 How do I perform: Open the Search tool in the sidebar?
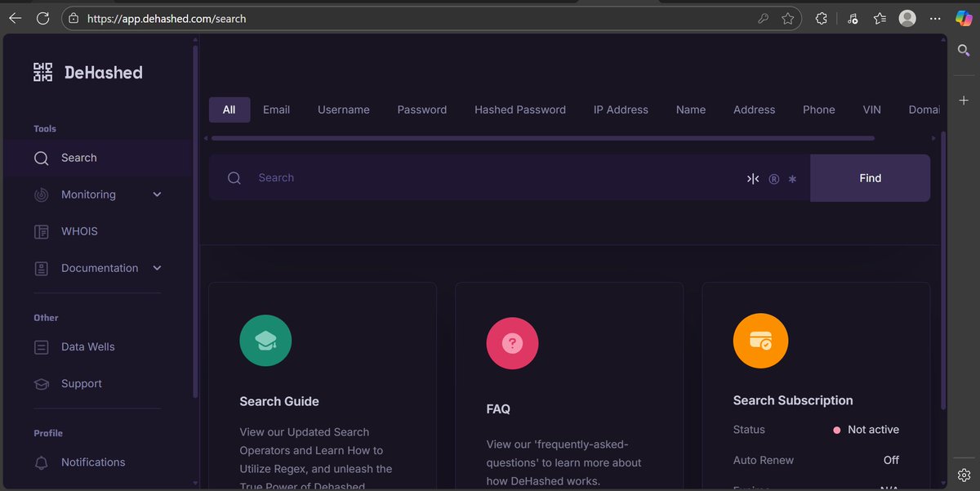[x=78, y=157]
